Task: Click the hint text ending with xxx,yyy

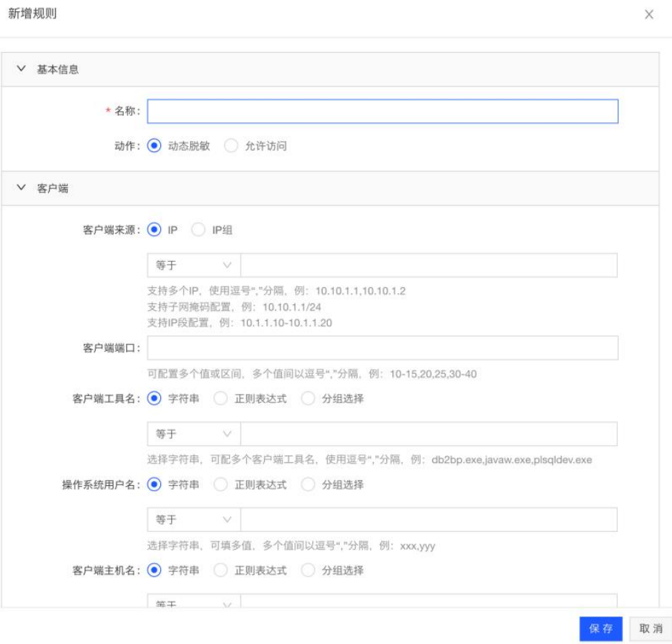Action: tap(291, 546)
